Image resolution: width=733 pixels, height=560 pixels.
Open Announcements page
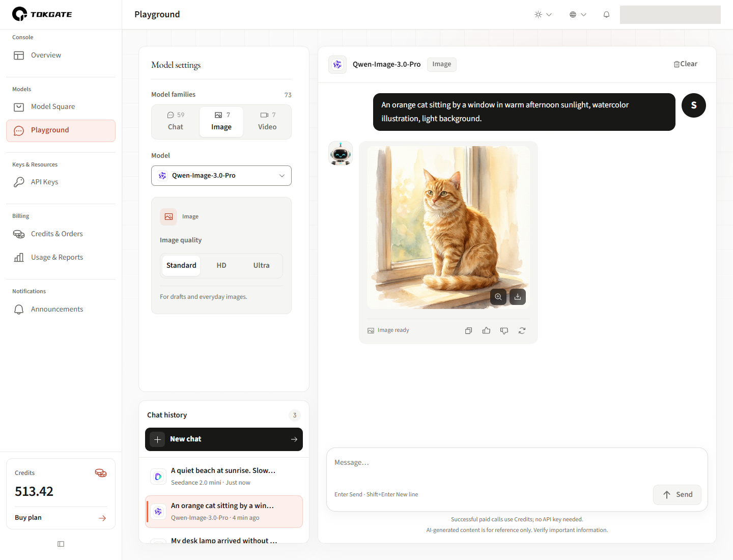61,309
